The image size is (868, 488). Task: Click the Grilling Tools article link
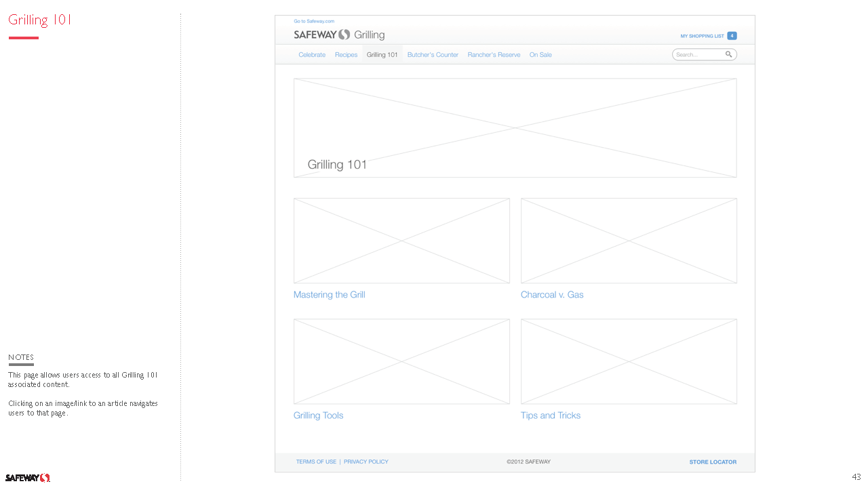pyautogui.click(x=318, y=415)
